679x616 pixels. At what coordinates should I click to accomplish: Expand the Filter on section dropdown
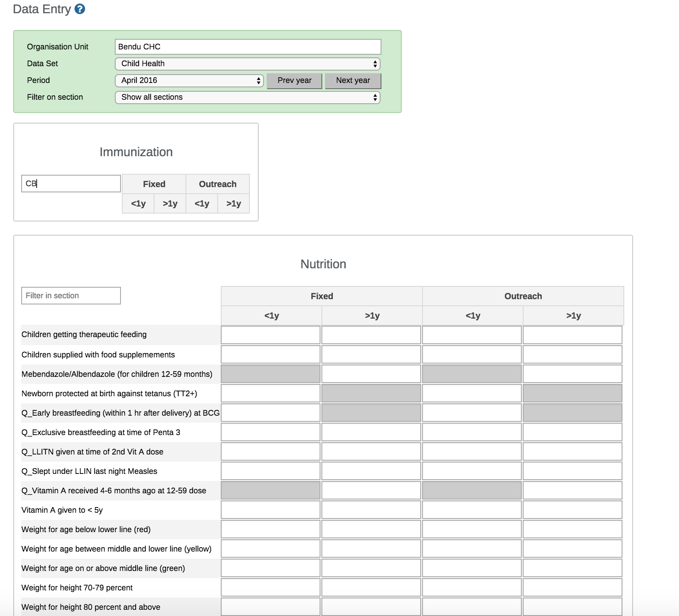[248, 97]
